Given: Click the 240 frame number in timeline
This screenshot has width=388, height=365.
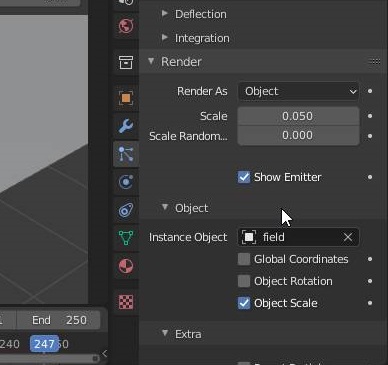Looking at the screenshot, I should click(x=10, y=344).
